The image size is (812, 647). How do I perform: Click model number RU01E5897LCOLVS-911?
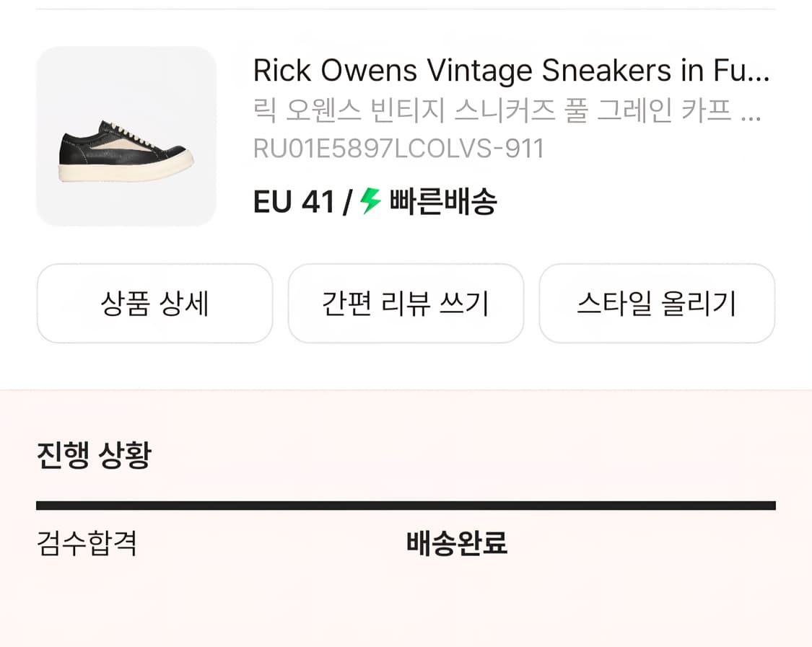pos(398,149)
